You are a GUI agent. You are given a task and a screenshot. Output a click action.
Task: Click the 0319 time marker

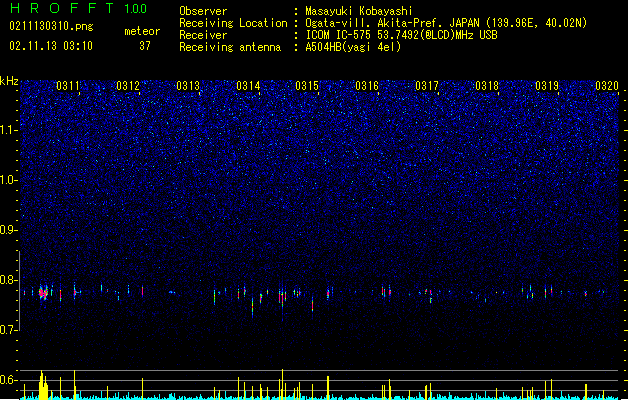(547, 86)
